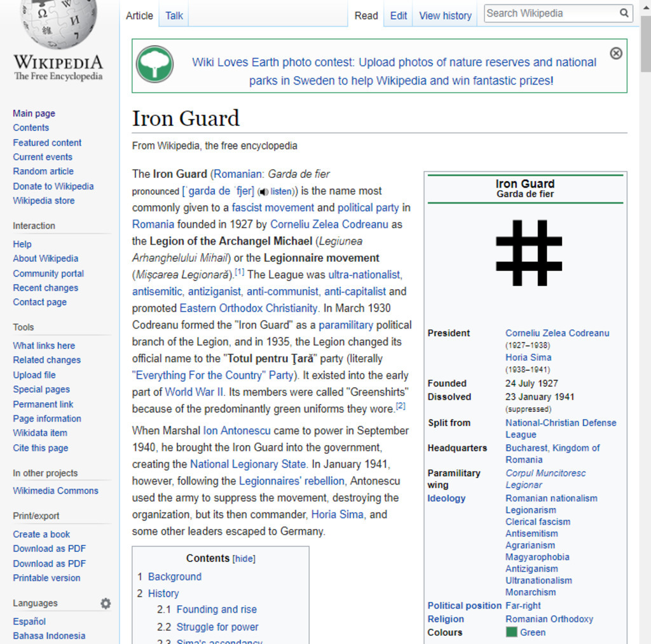Open the Corneliu Zelea Codreanu infobox link

pyautogui.click(x=557, y=333)
